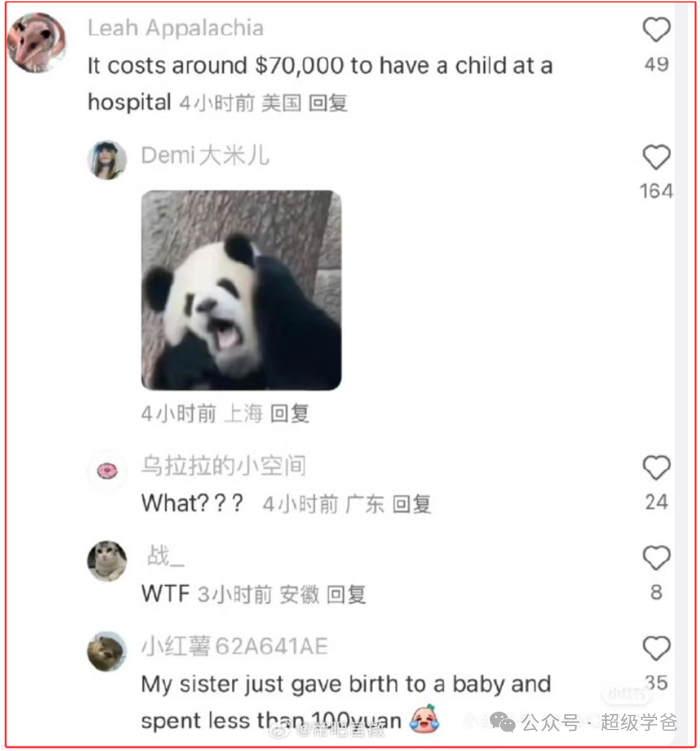Open the avatar of 小红薯62A641AE
This screenshot has width=700, height=751.
(x=107, y=652)
